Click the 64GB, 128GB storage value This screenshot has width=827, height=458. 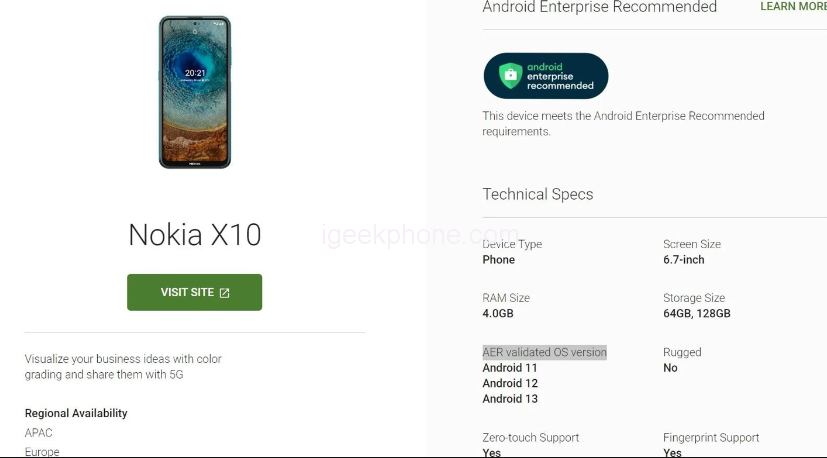point(697,313)
